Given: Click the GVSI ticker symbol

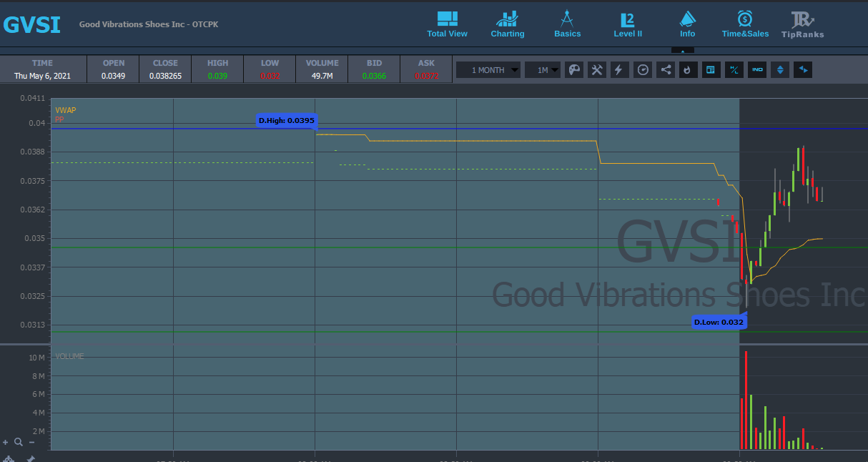Looking at the screenshot, I should (x=32, y=24).
